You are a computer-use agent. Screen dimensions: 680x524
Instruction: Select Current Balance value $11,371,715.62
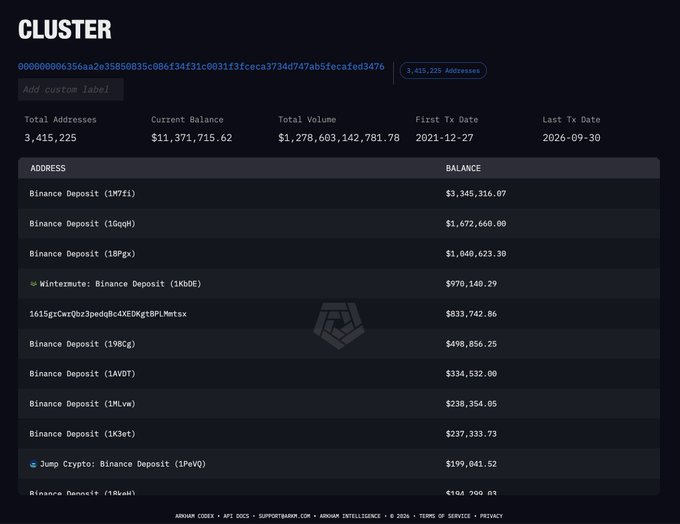pos(192,138)
